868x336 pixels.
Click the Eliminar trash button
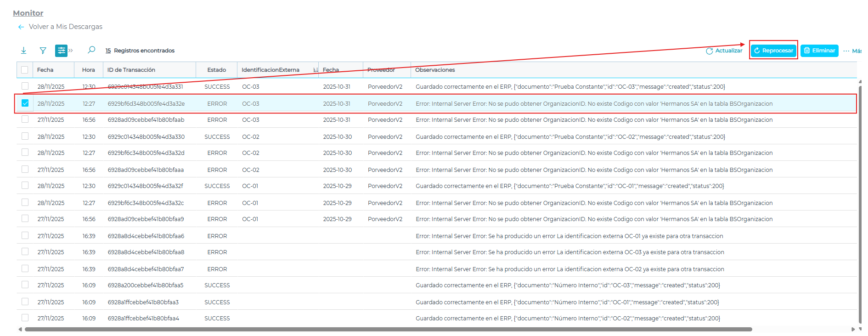(819, 51)
